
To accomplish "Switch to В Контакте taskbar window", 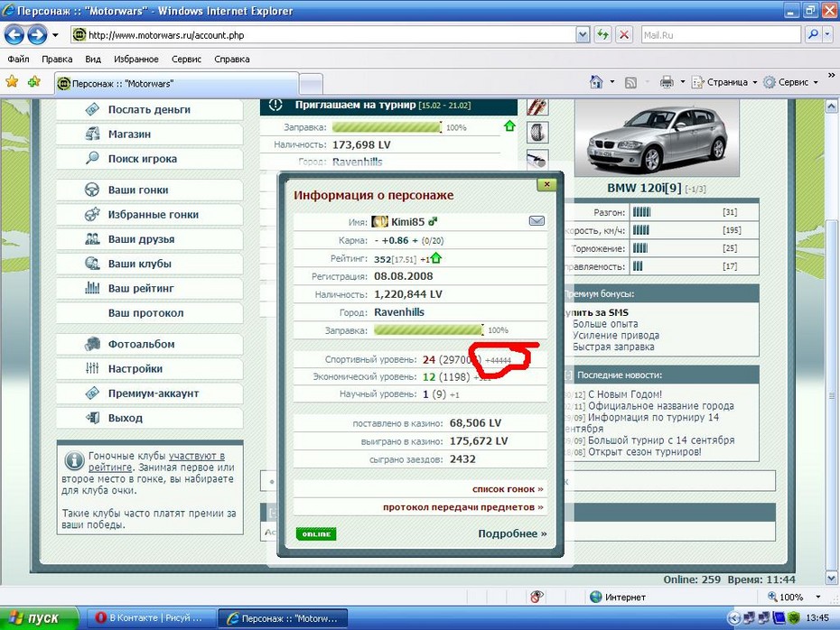I will pos(150,617).
